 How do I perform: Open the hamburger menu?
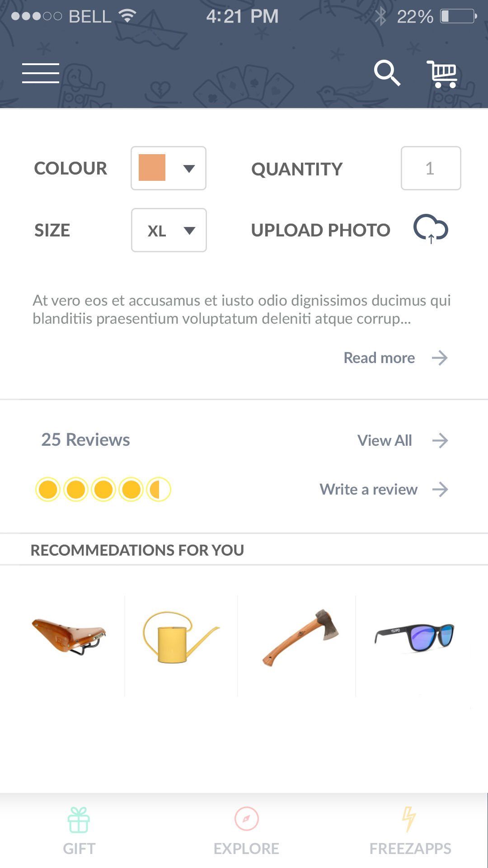pos(41,73)
